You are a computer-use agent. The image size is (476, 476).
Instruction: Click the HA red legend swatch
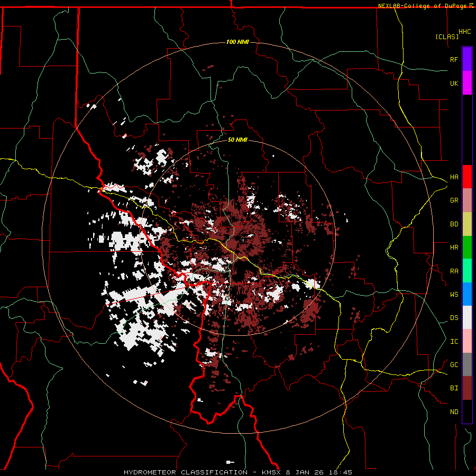point(467,177)
